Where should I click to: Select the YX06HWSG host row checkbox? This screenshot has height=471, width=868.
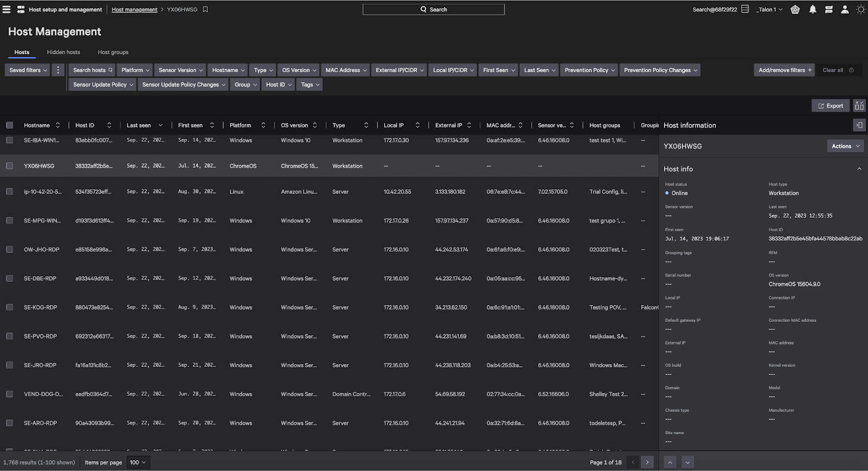(10, 166)
